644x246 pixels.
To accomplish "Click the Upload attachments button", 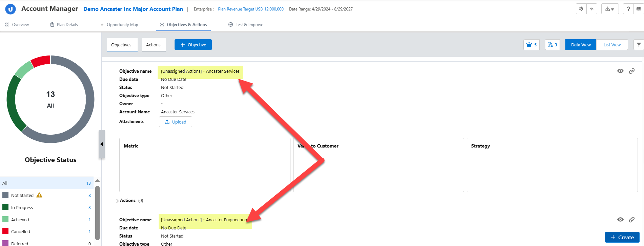I will point(176,122).
